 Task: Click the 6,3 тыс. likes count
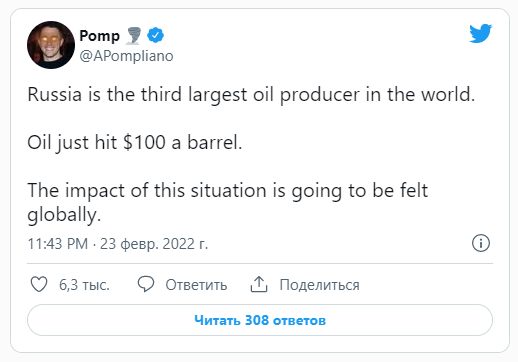pos(84,285)
